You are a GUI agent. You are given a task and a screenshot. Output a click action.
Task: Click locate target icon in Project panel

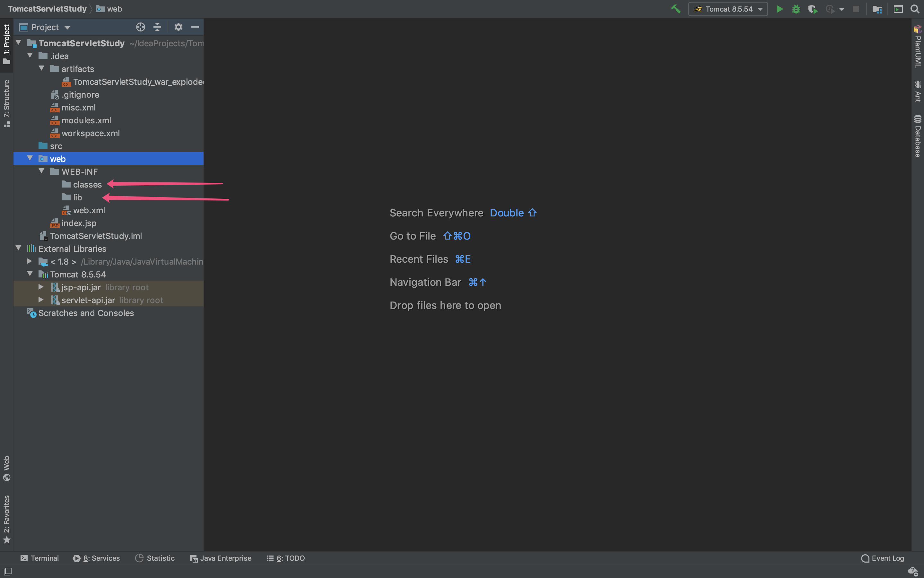[140, 27]
